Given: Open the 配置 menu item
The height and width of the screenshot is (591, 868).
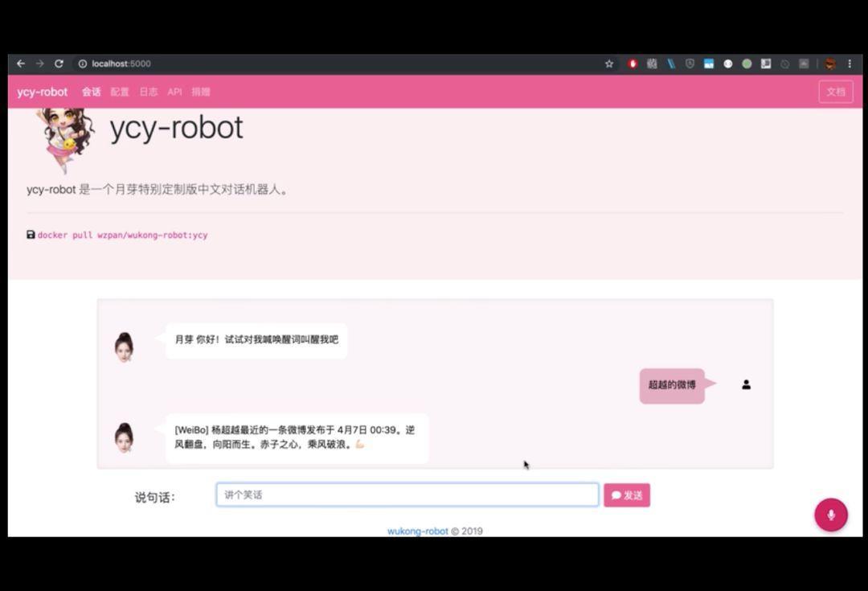Looking at the screenshot, I should (120, 92).
